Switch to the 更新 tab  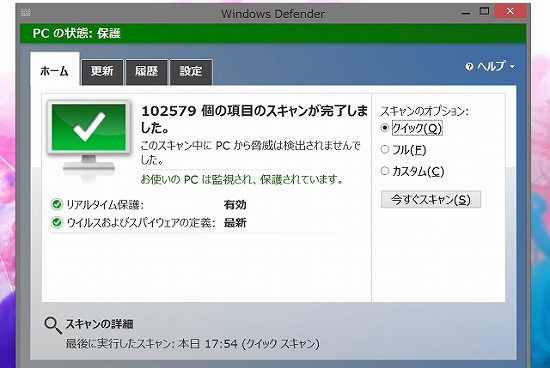coord(102,72)
